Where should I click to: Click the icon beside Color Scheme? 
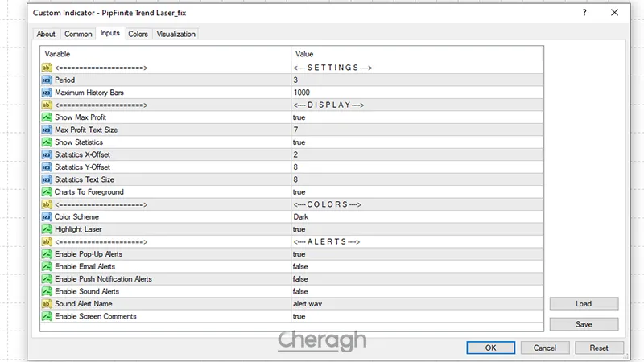pos(47,217)
